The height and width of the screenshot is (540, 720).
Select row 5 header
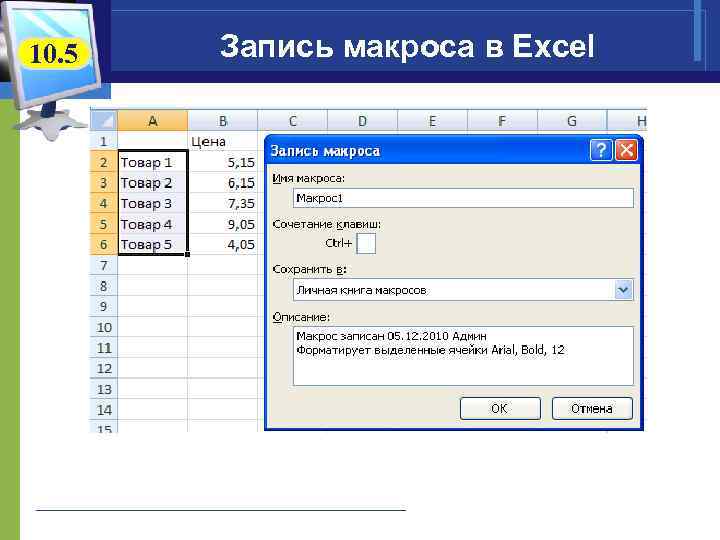pos(104,224)
